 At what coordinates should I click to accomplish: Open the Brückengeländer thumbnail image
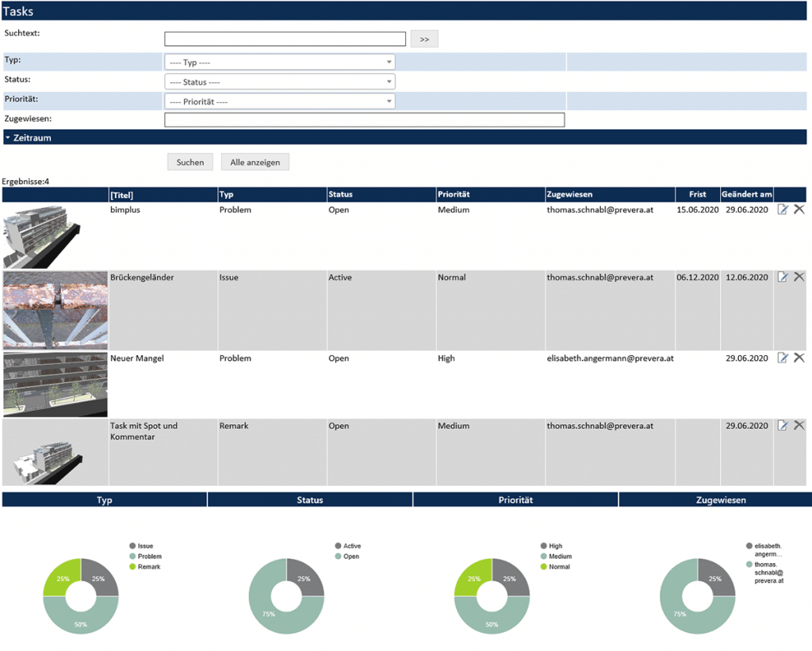[x=56, y=310]
